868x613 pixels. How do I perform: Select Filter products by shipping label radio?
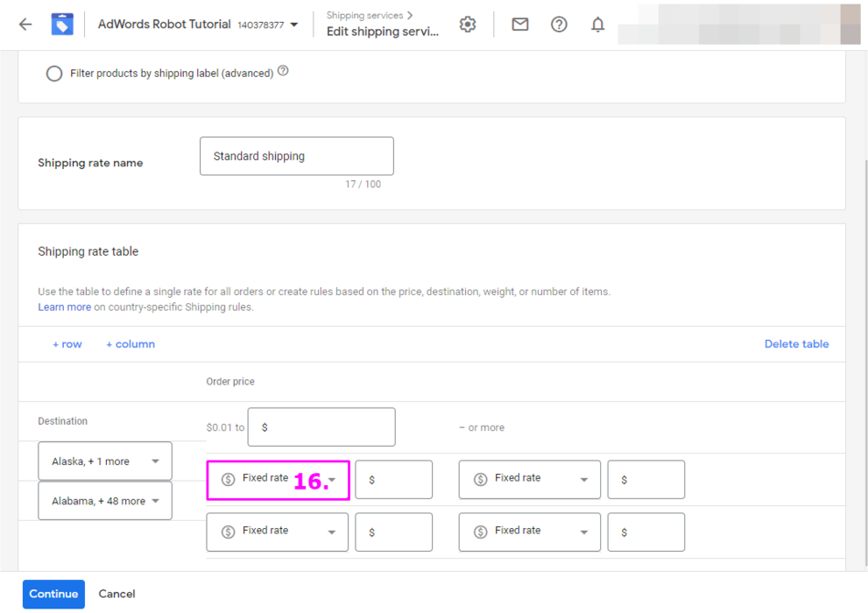point(54,73)
